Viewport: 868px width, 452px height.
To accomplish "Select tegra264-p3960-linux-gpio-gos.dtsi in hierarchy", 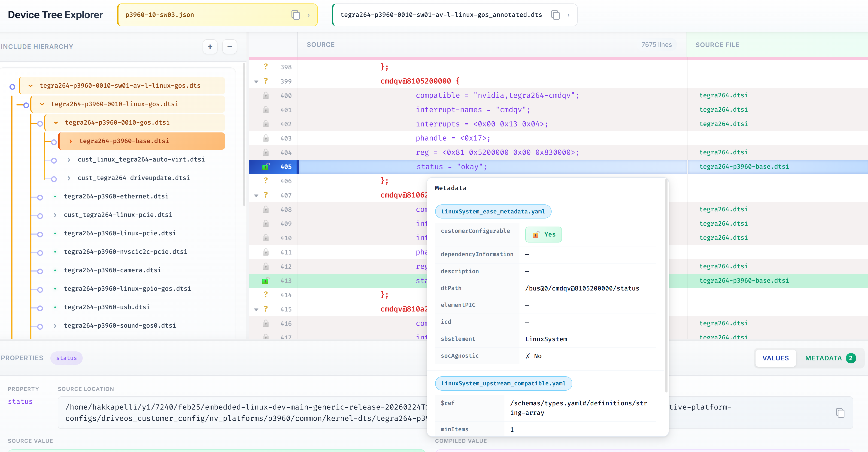I will [x=127, y=288].
